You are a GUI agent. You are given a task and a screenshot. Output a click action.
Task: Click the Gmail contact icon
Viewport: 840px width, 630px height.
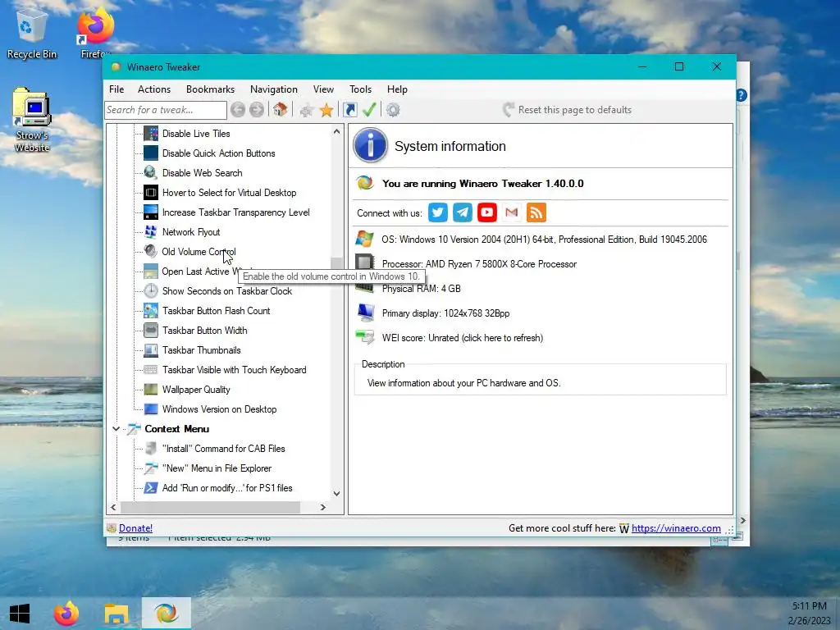pyautogui.click(x=512, y=212)
